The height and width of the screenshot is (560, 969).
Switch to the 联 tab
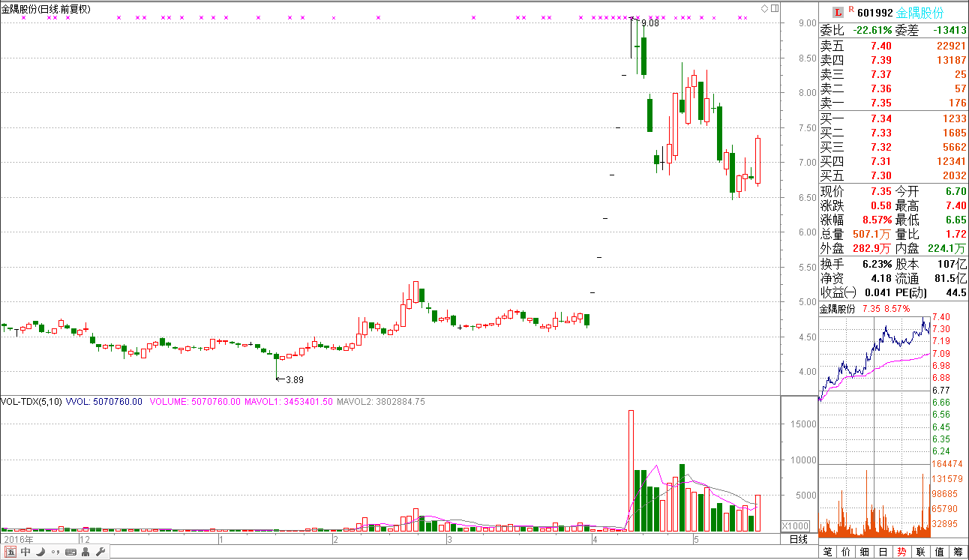coord(921,553)
